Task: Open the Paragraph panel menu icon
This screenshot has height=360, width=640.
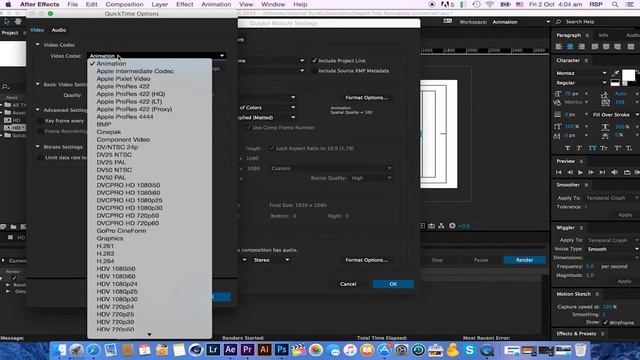Action: tap(587, 36)
